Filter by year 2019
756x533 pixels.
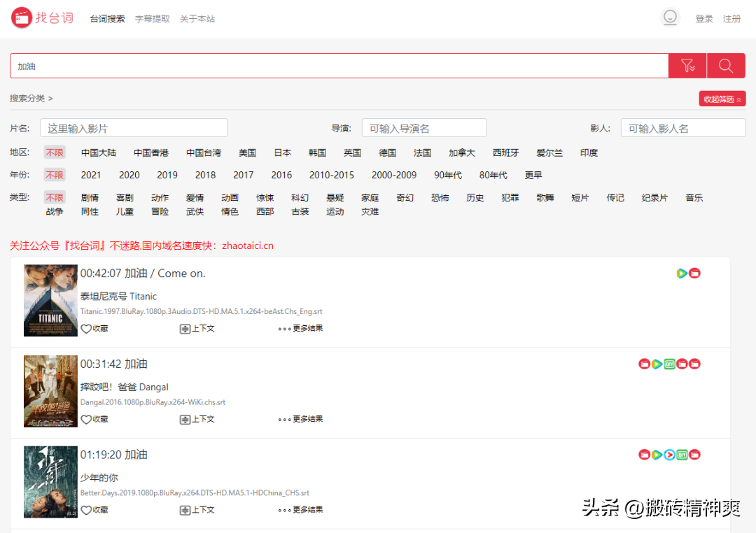[x=167, y=175]
